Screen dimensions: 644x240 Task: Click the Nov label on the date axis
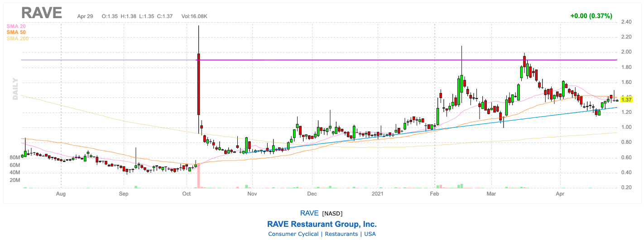252,194
